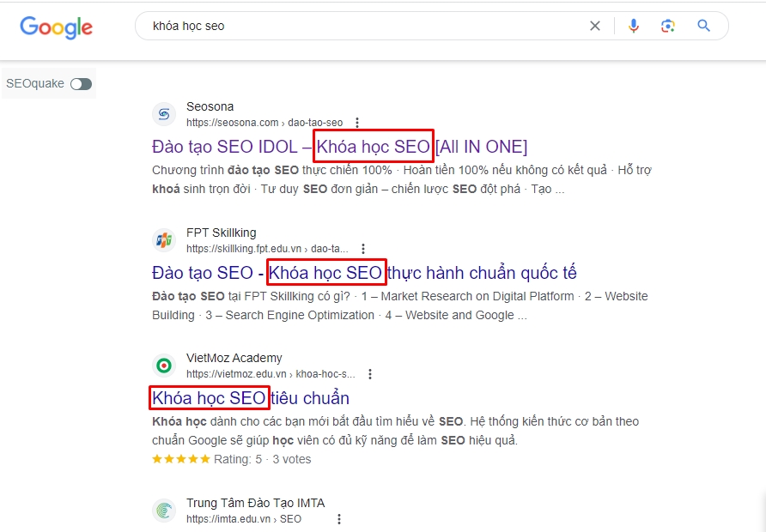Open more options for FPT Skillking result

364,249
